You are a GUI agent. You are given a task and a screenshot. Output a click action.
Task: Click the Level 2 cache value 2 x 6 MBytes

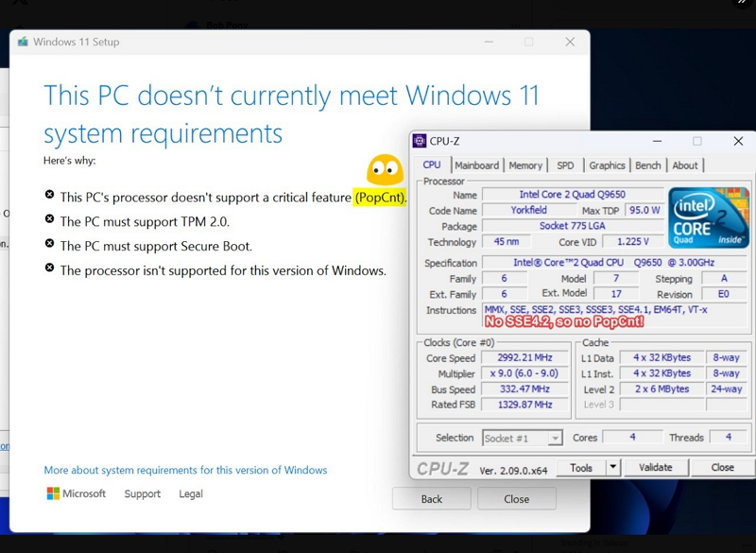tap(662, 389)
